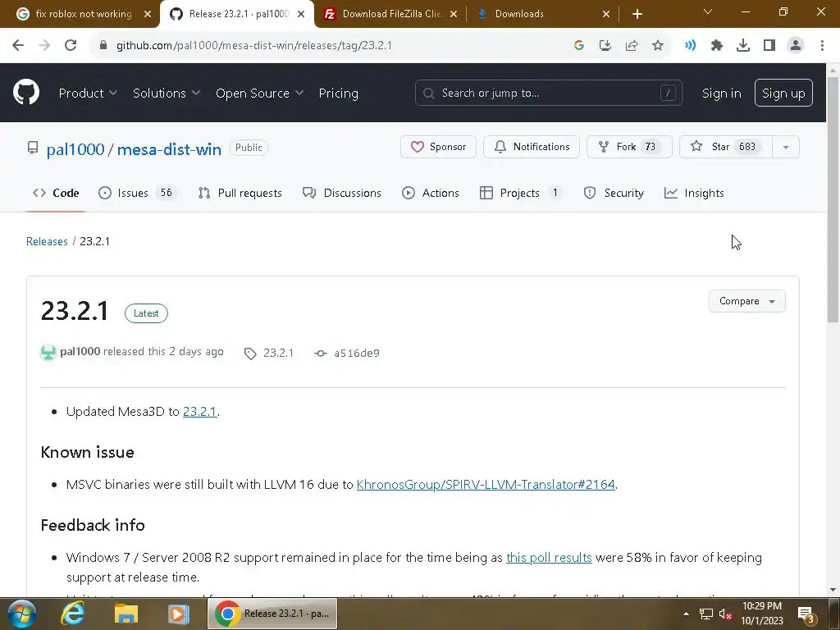This screenshot has height=630, width=840.
Task: Open mesa-dist-win repository link
Action: click(169, 149)
